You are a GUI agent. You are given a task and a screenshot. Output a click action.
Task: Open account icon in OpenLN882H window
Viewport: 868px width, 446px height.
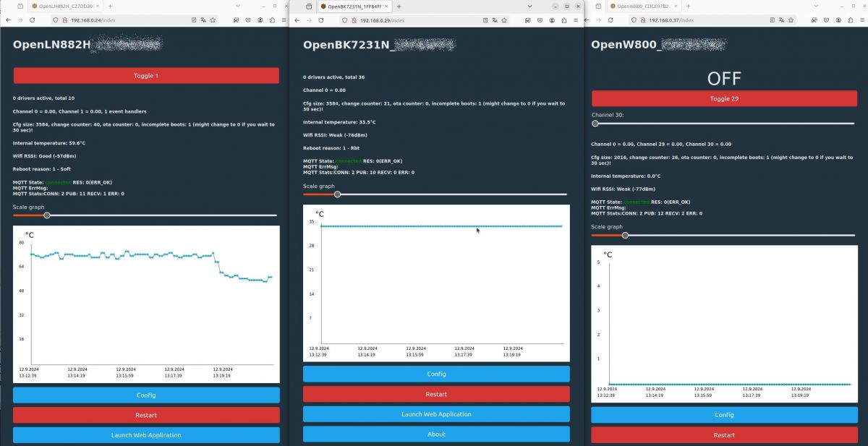pyautogui.click(x=260, y=20)
